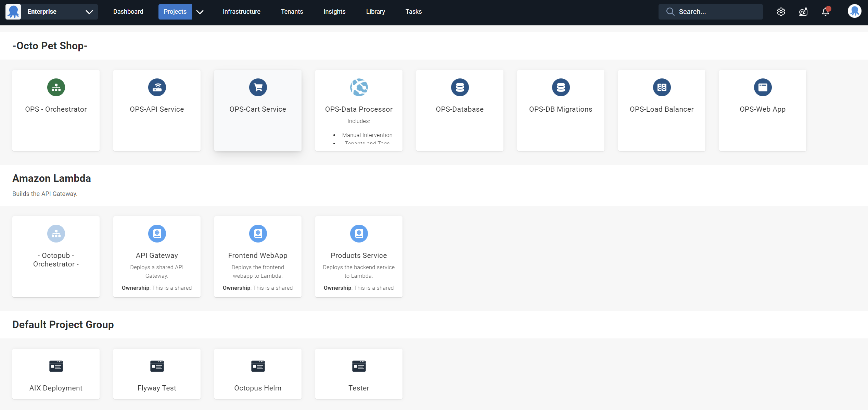Open the Frontend WebApp project card
Image resolution: width=868 pixels, height=410 pixels.
tap(258, 256)
